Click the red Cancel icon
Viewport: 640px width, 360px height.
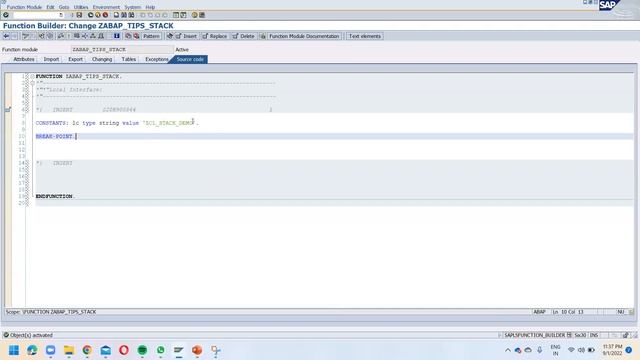[105, 15]
